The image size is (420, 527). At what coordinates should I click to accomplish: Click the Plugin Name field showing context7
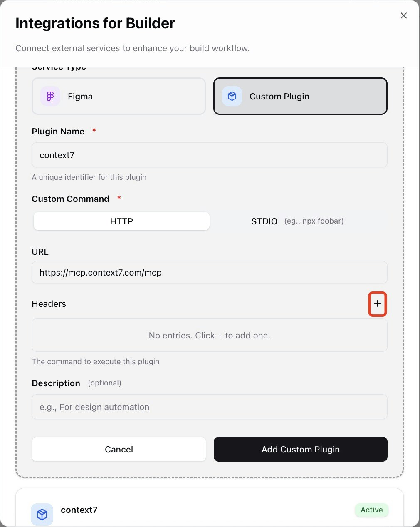coord(209,155)
